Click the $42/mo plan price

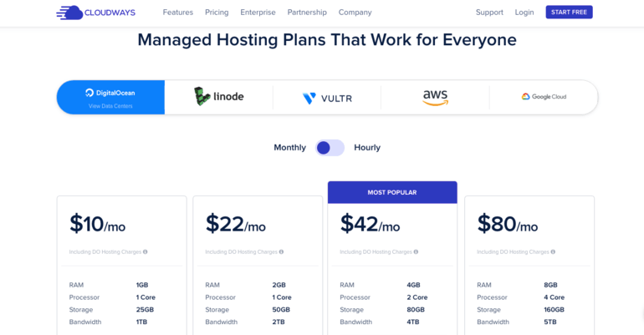[370, 224]
